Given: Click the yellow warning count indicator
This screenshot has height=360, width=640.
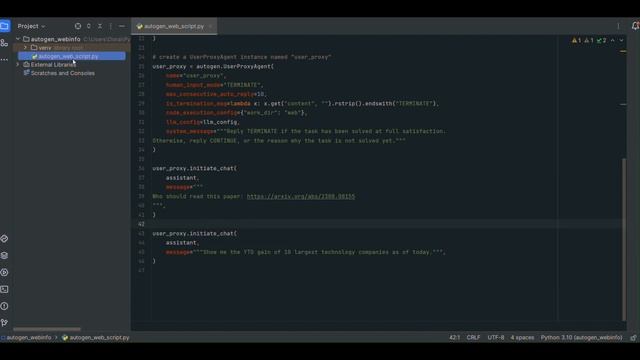Looking at the screenshot, I should (576, 40).
